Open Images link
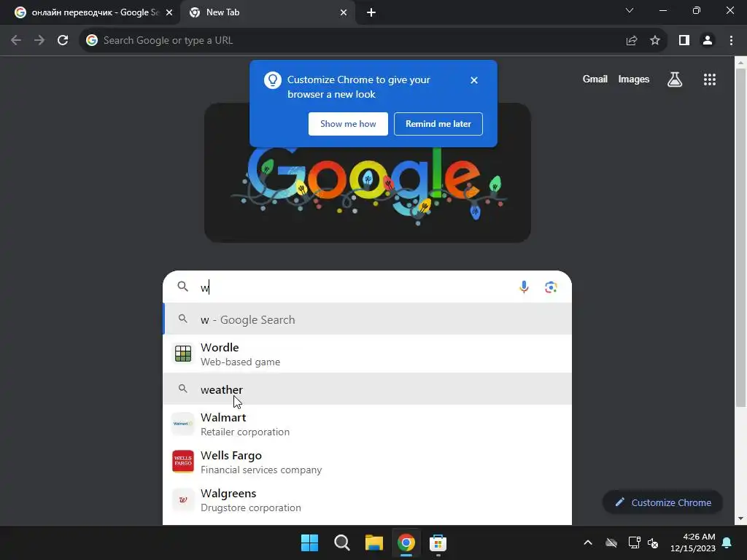 [x=634, y=79]
